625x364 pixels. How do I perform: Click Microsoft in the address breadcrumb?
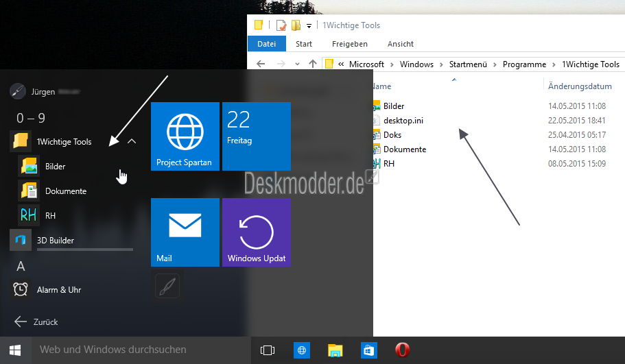(366, 64)
